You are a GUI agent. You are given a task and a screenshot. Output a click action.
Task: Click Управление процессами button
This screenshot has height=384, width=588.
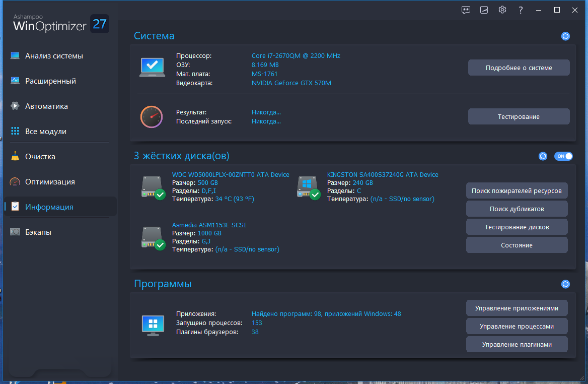pos(517,326)
